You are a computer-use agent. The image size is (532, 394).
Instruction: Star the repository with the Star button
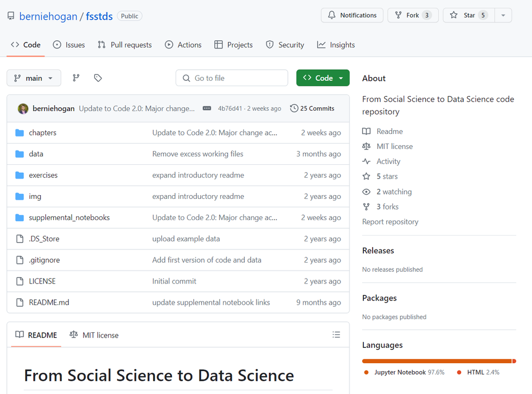pyautogui.click(x=469, y=15)
